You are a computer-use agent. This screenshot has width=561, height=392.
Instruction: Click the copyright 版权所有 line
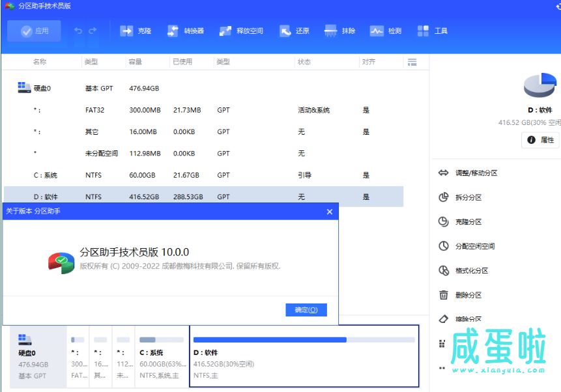180,266
